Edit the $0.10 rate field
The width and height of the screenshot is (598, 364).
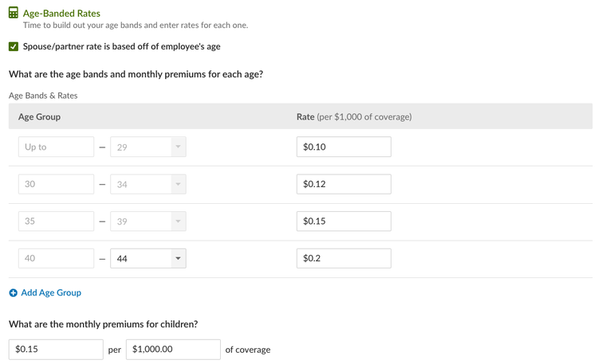click(344, 147)
